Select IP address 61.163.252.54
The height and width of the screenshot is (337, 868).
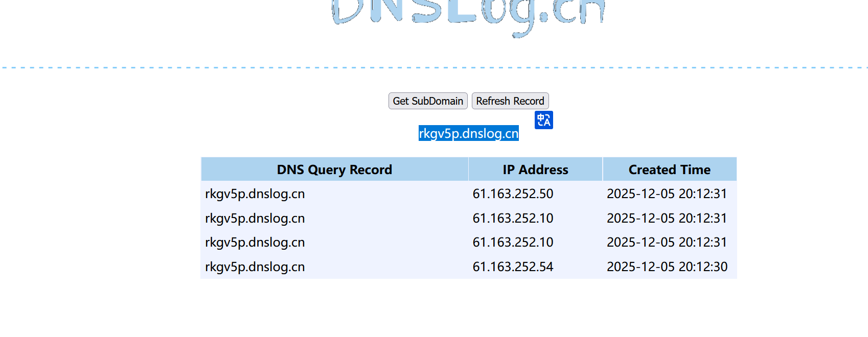point(513,267)
